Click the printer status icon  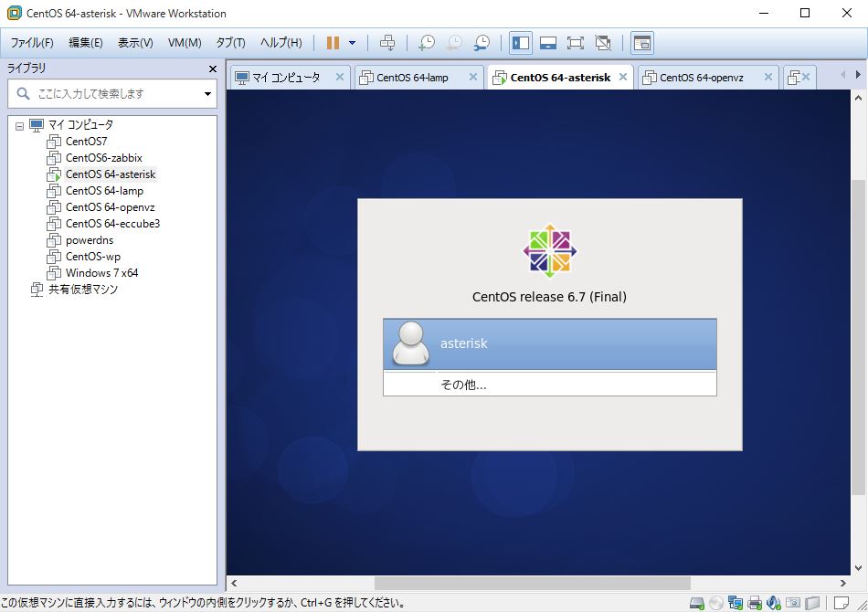pos(755,603)
